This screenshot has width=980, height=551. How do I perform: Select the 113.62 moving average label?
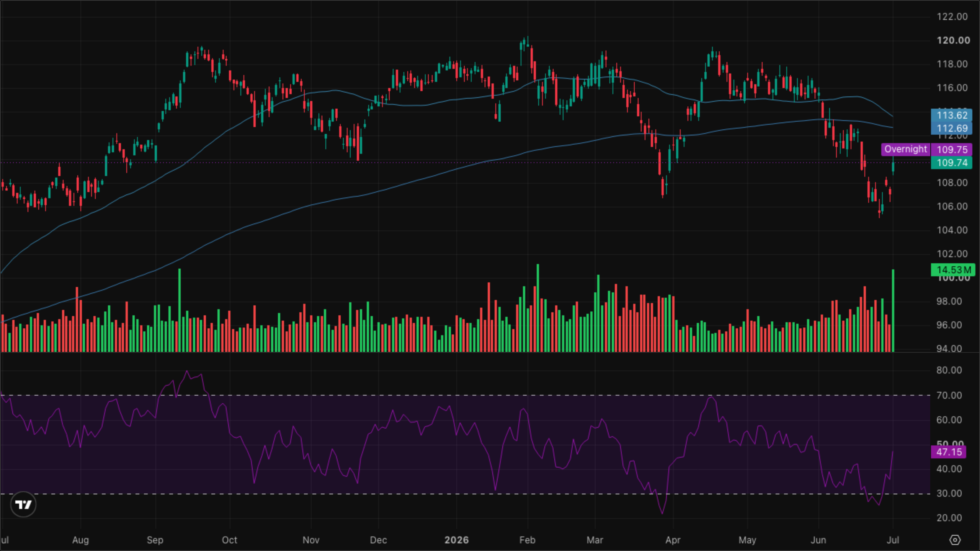coord(951,115)
